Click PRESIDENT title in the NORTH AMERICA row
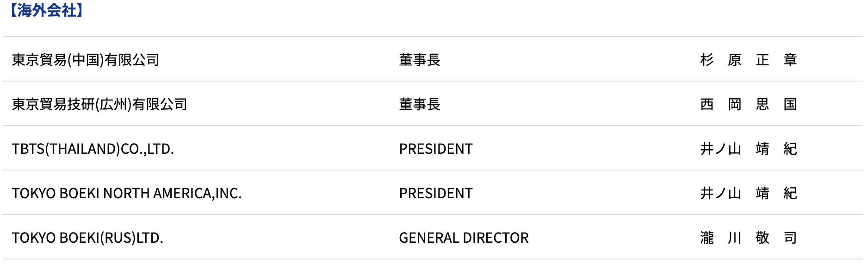868x265 pixels. click(436, 193)
